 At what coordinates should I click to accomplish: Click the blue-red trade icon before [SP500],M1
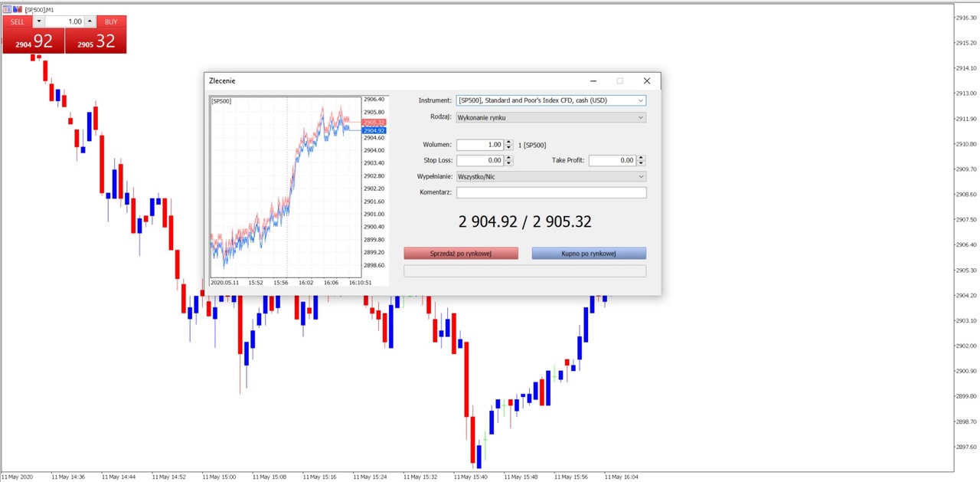[18, 9]
